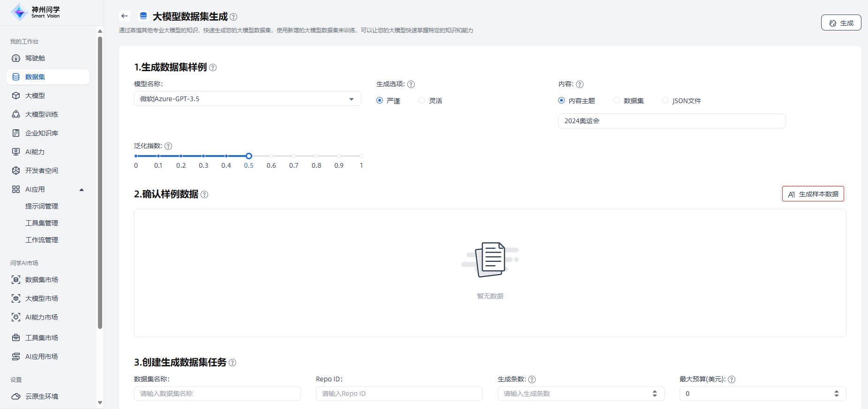Go to 驾驶舱 in sidebar

pyautogui.click(x=35, y=58)
